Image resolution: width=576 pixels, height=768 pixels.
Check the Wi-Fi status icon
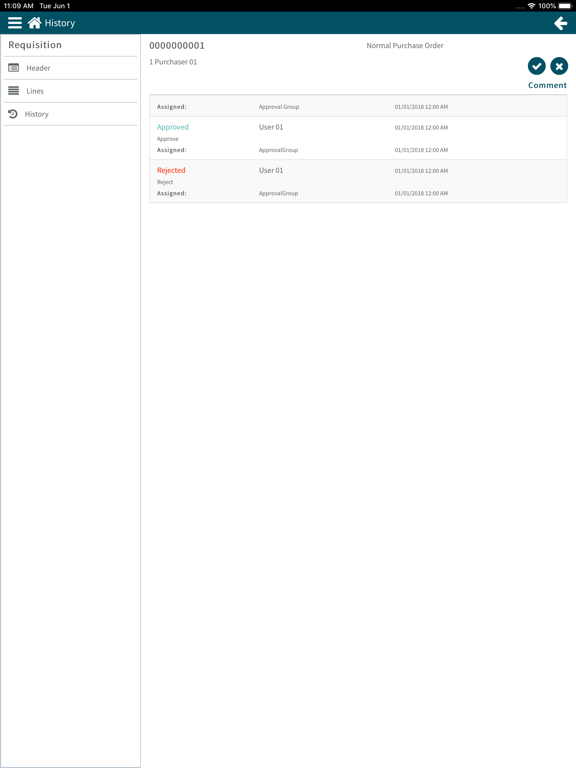(531, 6)
